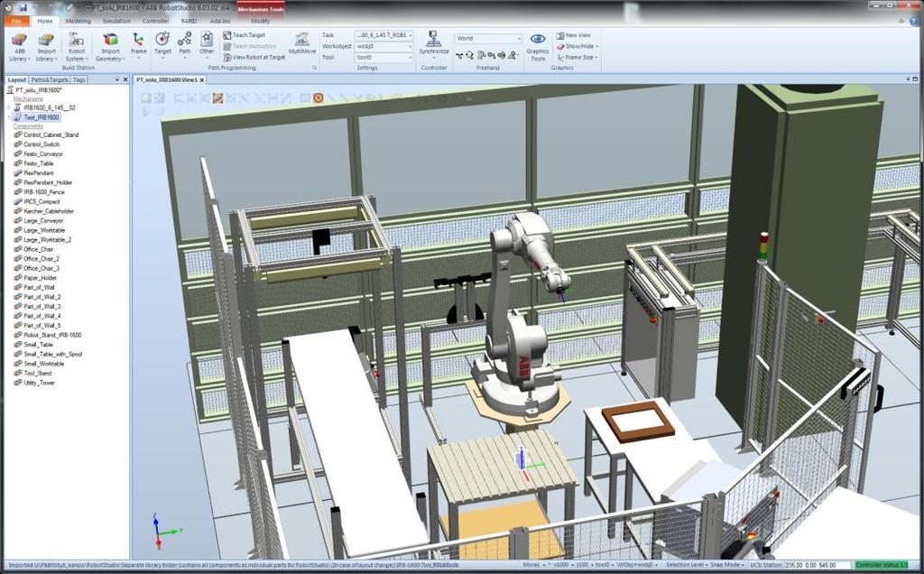Switch to the Simulation ribbon tab

click(x=116, y=22)
